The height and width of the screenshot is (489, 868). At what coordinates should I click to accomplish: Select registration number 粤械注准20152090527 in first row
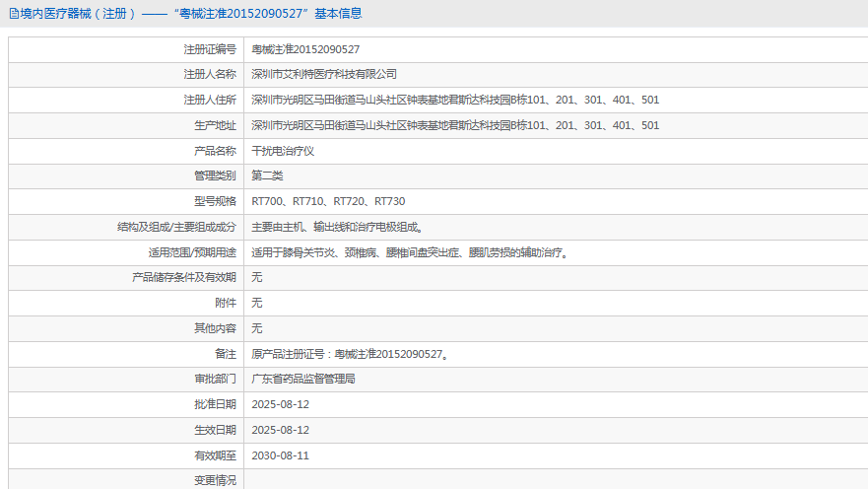tap(305, 50)
